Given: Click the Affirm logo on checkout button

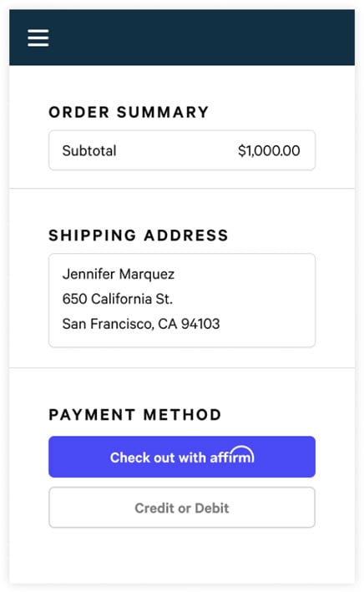Looking at the screenshot, I should (x=232, y=455).
